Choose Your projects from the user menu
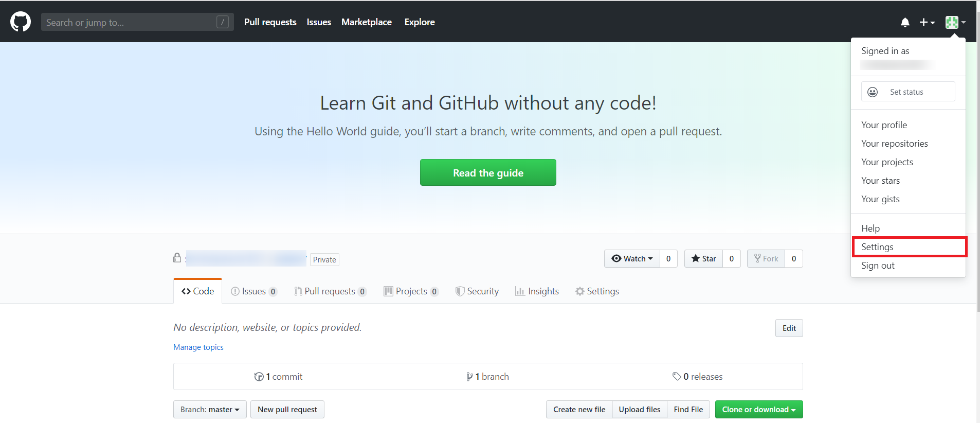980x423 pixels. [x=908, y=162]
